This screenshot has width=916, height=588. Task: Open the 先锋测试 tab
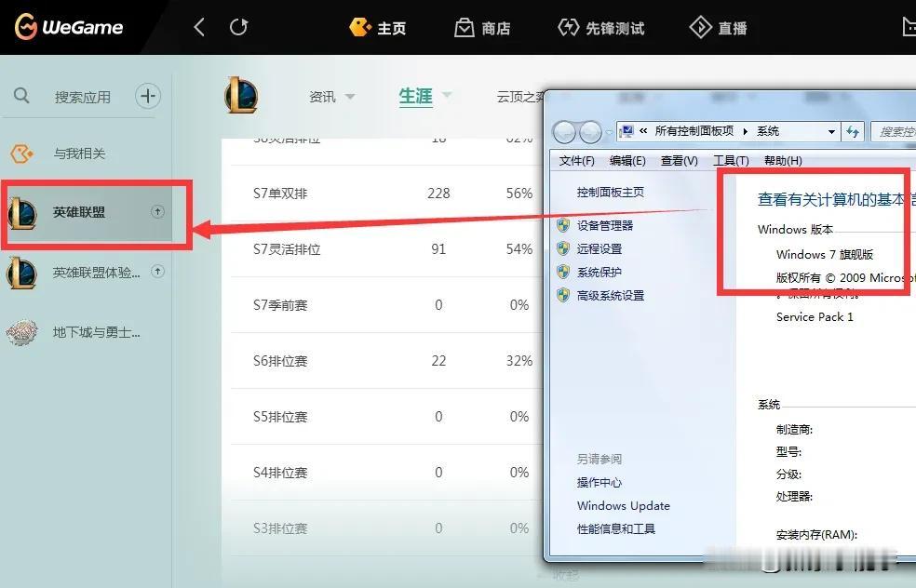(601, 27)
